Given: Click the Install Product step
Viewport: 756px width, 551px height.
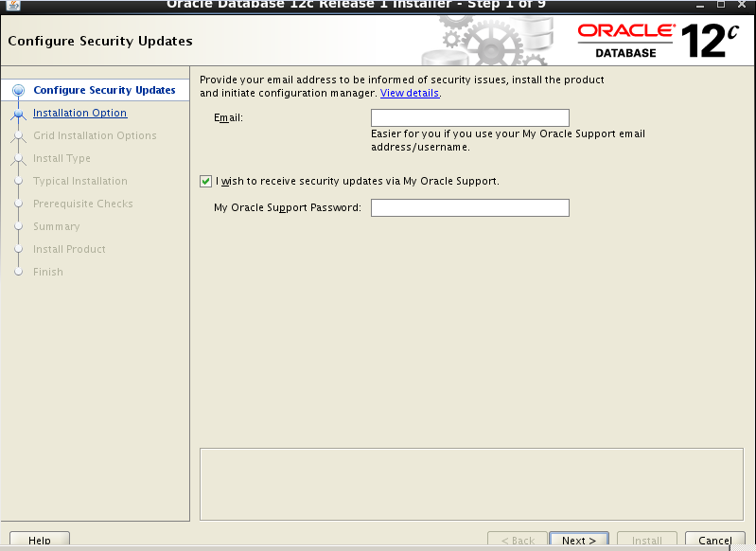Looking at the screenshot, I should [69, 249].
